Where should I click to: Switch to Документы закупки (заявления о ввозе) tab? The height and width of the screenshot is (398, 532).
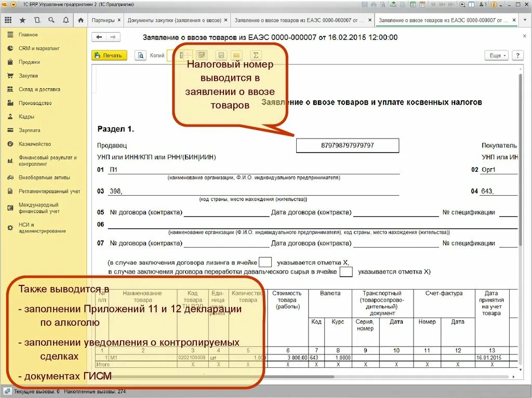point(175,20)
